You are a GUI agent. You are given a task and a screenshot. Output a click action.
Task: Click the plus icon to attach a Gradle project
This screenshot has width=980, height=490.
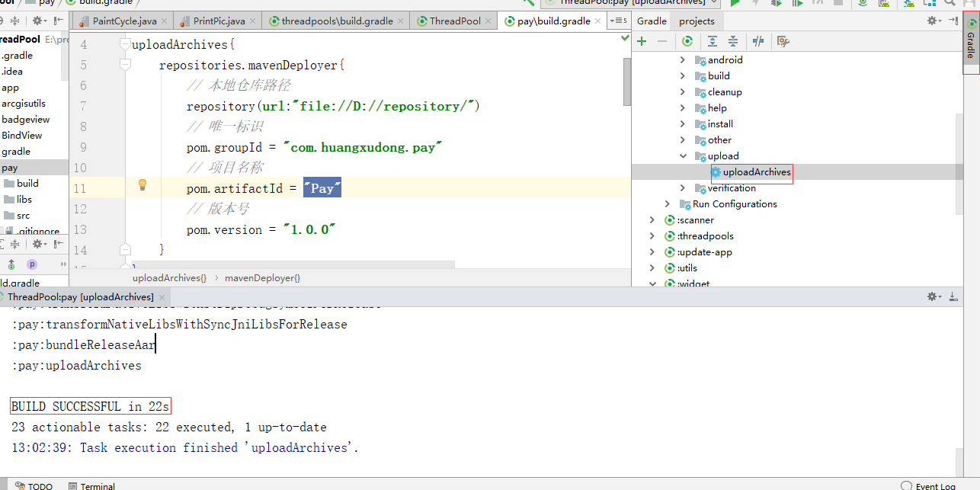pos(642,41)
